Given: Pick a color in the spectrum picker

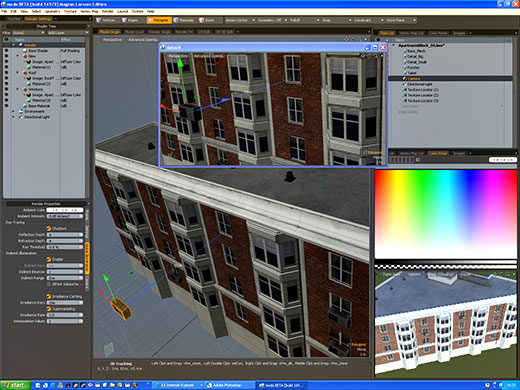Looking at the screenshot, I should click(x=446, y=214).
